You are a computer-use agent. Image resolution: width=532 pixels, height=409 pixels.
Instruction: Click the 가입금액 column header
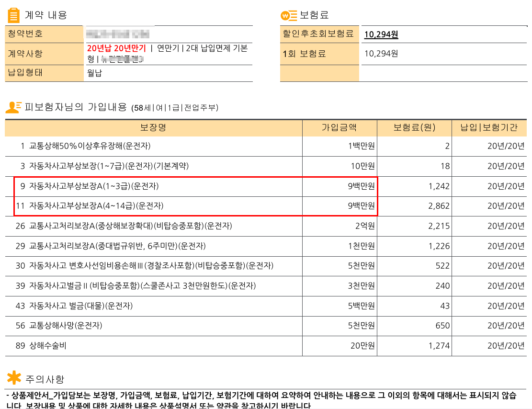pos(340,127)
